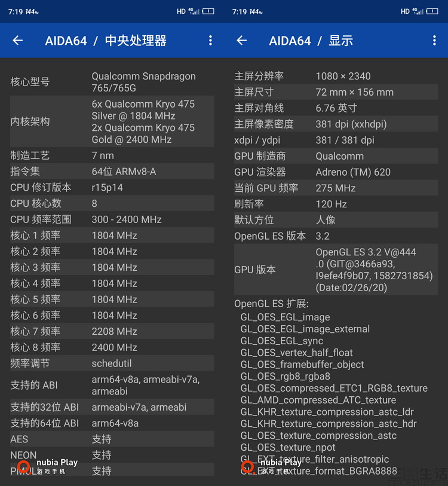
Task: Select the 核心 4 频率 row
Action: pos(112,283)
